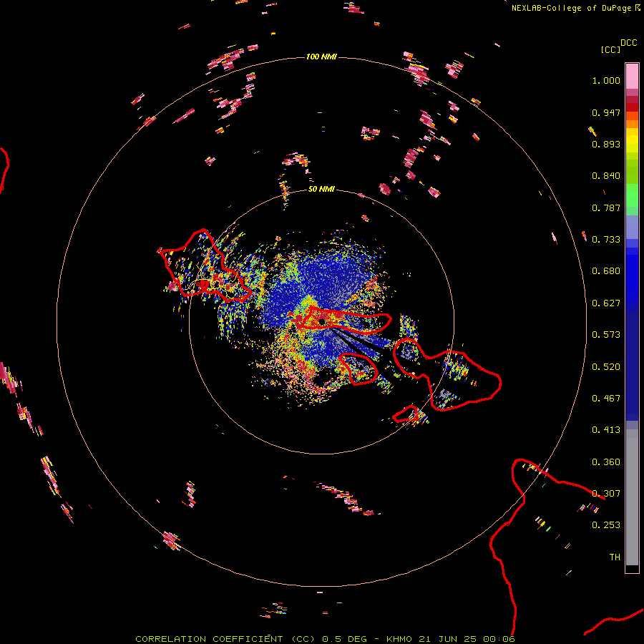Click the 0.733 scale value
Screen dimensions: 644x644
(x=606, y=240)
